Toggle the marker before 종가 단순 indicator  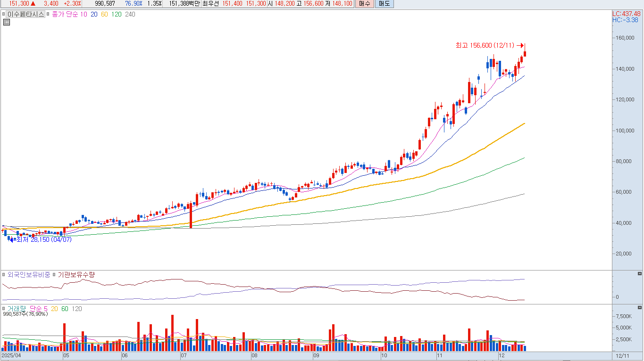(48, 14)
